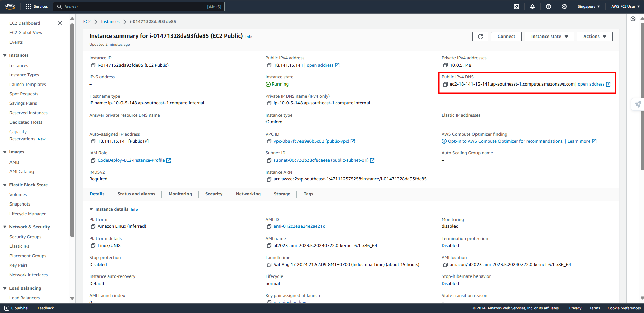Switch to the Networking tab

pos(248,194)
